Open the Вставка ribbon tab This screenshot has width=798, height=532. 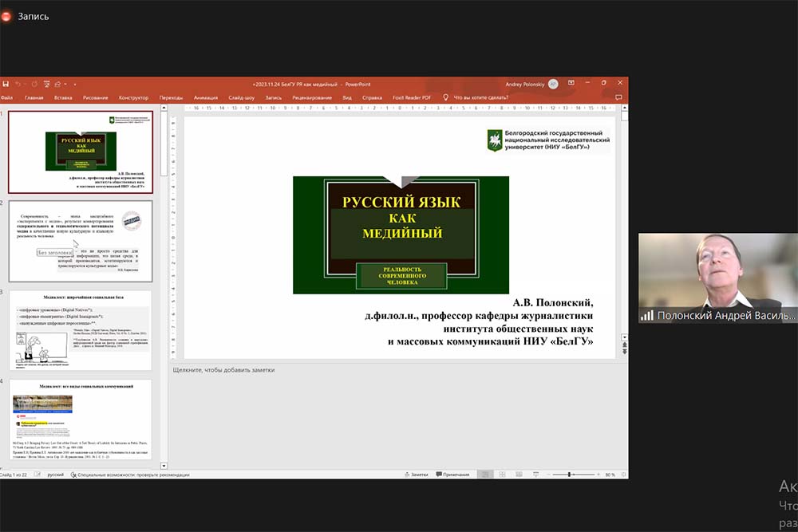tap(63, 97)
